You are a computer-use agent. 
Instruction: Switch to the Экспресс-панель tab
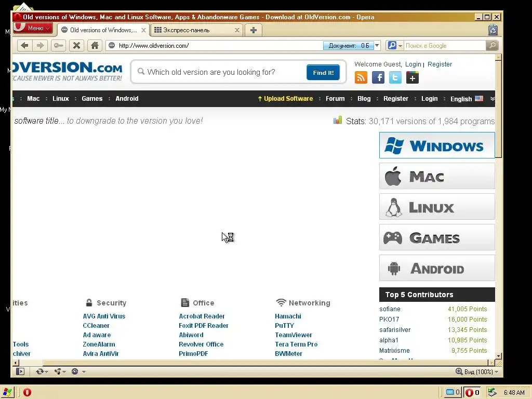click(197, 30)
